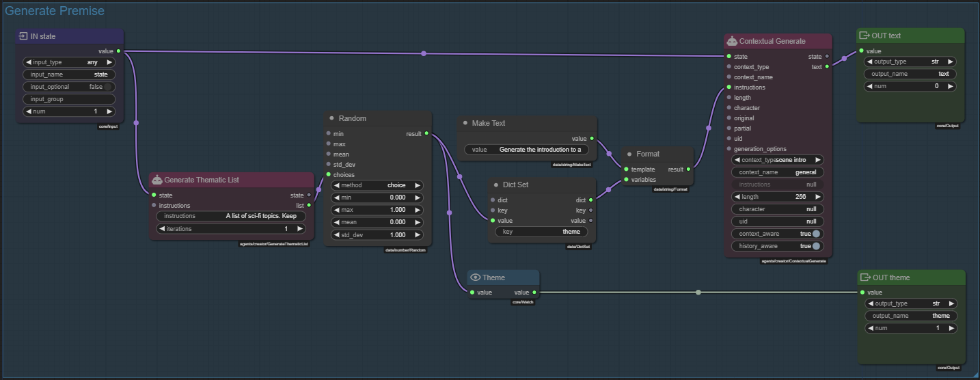
Task: Click value output port on IN state
Action: point(119,51)
